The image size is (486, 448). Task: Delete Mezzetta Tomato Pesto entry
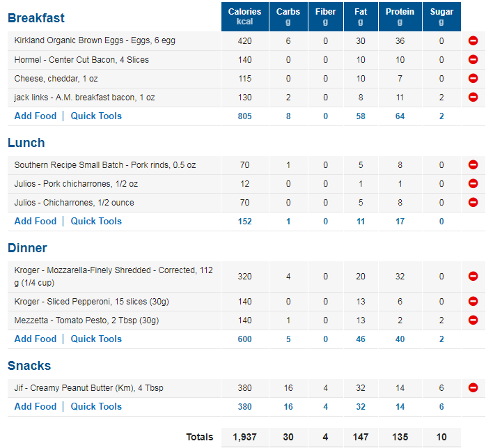[x=473, y=320]
